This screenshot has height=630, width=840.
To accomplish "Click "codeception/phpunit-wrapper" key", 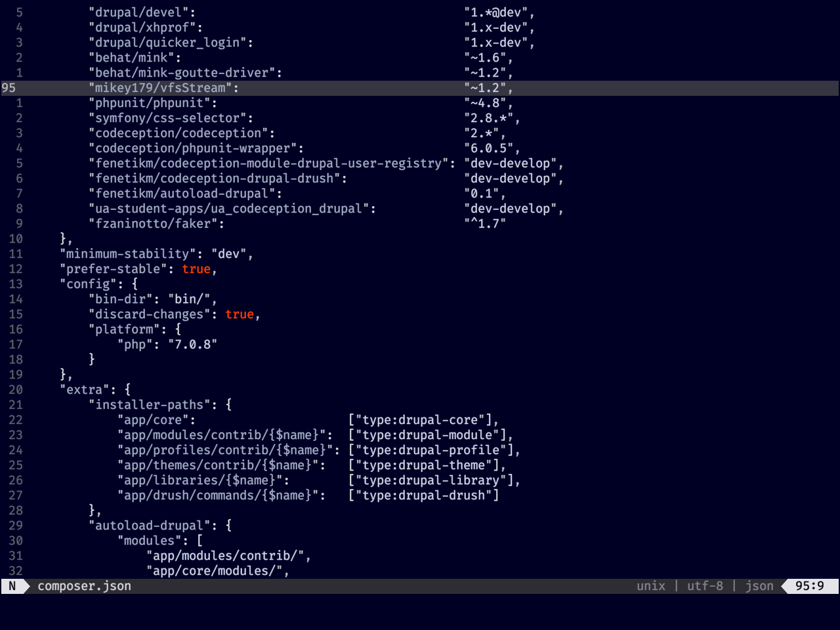I will (193, 148).
